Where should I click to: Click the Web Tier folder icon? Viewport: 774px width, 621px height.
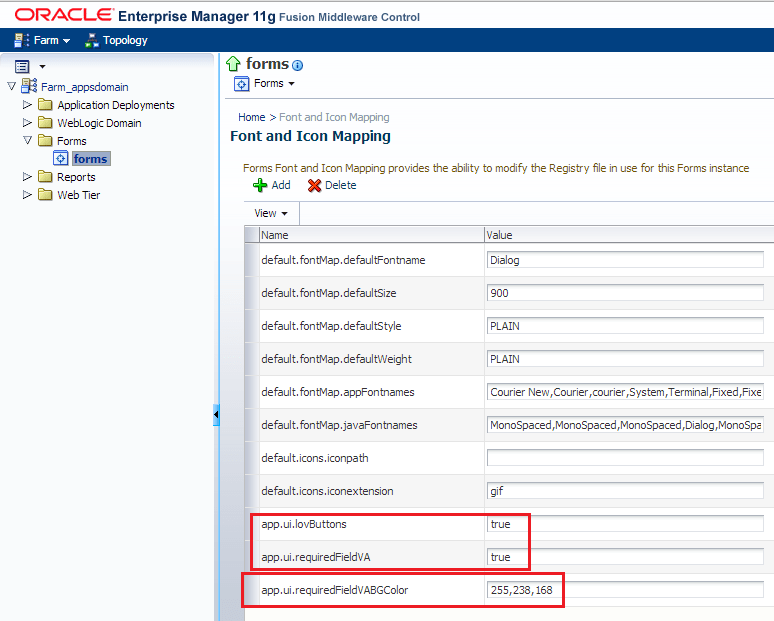(45, 194)
